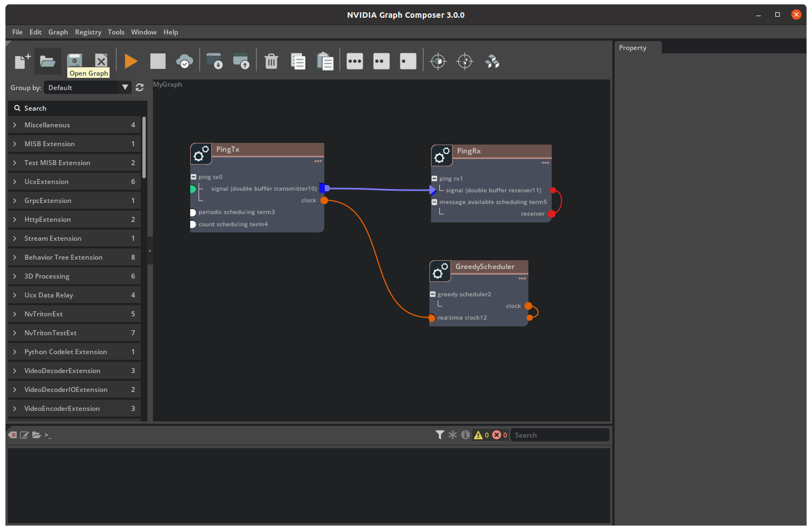Viewport: 812px width, 531px height.
Task: Expand the VideoEncoderExtension category
Action: coord(75,408)
